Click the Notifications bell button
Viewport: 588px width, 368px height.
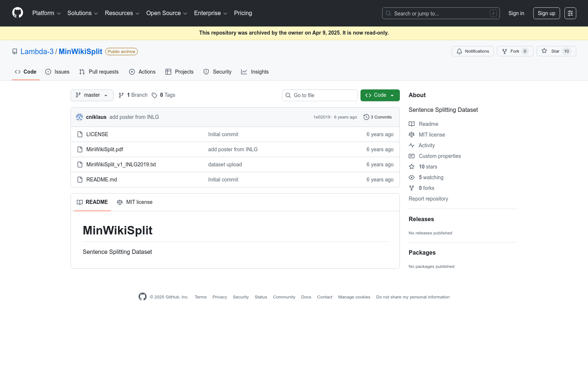473,51
